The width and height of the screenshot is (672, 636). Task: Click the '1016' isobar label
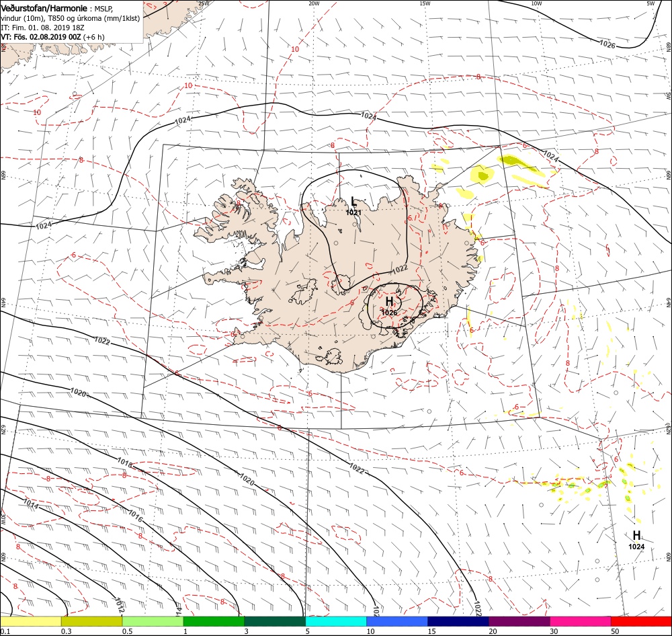(136, 516)
